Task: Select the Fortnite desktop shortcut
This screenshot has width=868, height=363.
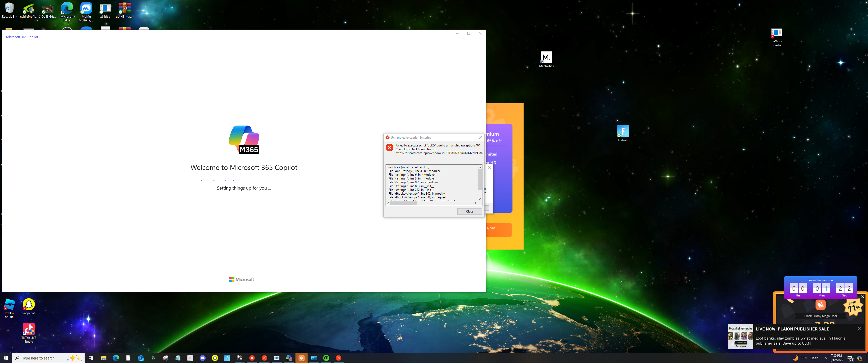Action: tap(623, 133)
